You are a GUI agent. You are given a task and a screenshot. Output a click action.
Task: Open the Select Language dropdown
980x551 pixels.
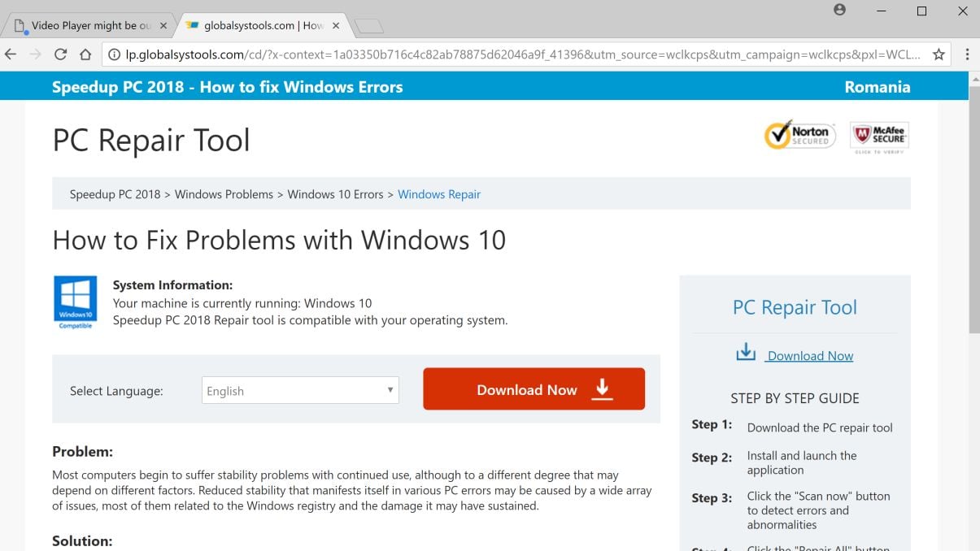tap(300, 390)
